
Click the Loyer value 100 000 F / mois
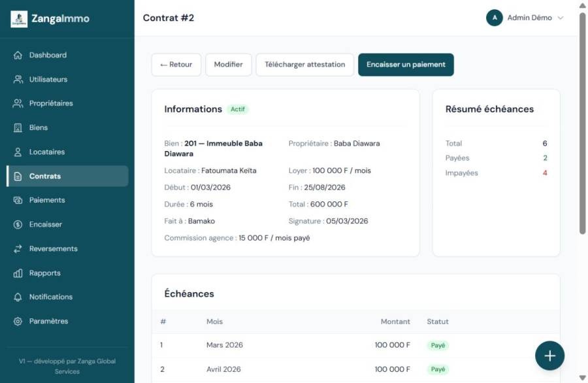tap(342, 171)
